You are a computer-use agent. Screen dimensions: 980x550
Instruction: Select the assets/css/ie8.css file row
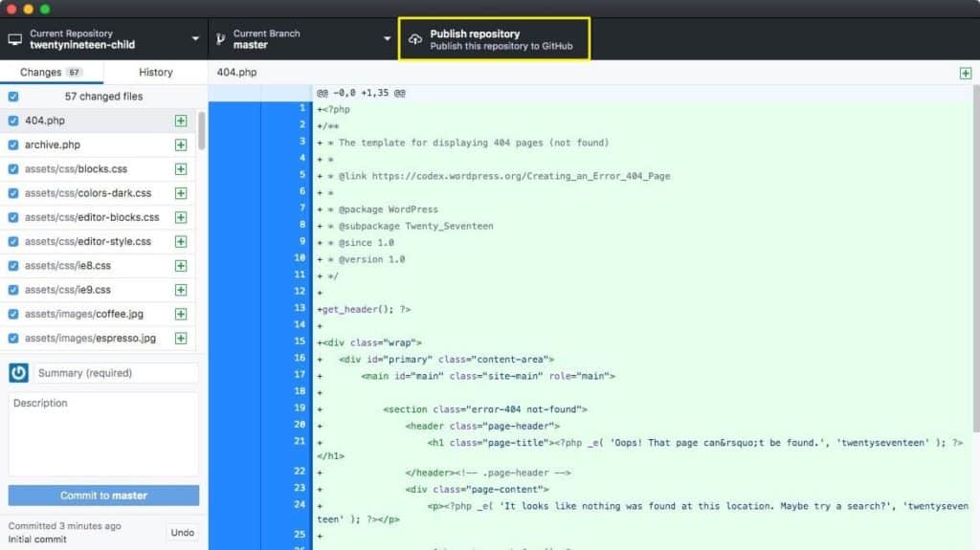[99, 266]
